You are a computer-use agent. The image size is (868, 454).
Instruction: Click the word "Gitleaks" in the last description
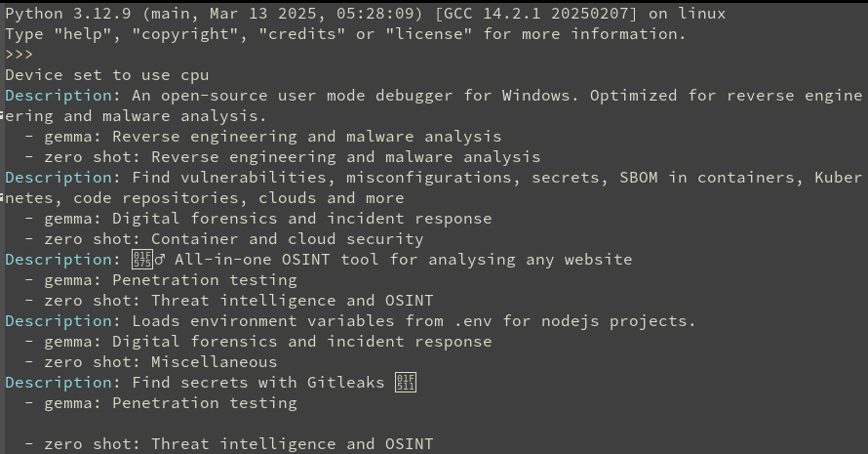[350, 383]
